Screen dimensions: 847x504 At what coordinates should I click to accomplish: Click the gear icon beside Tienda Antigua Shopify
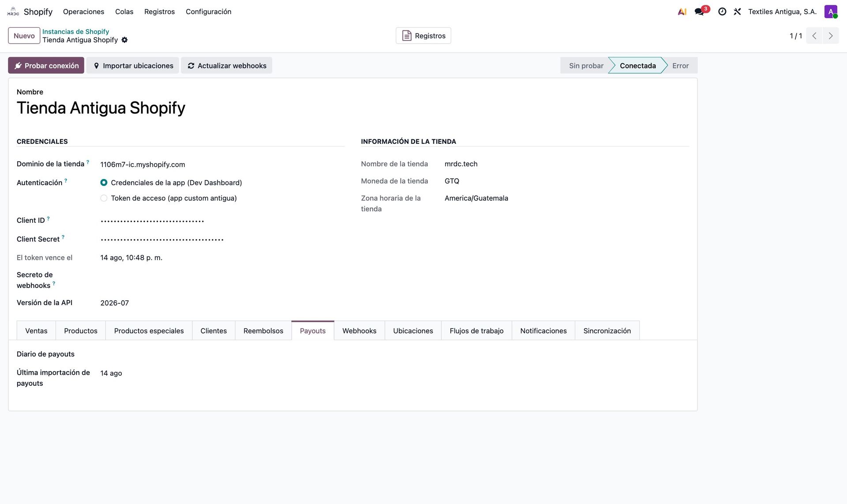[124, 40]
